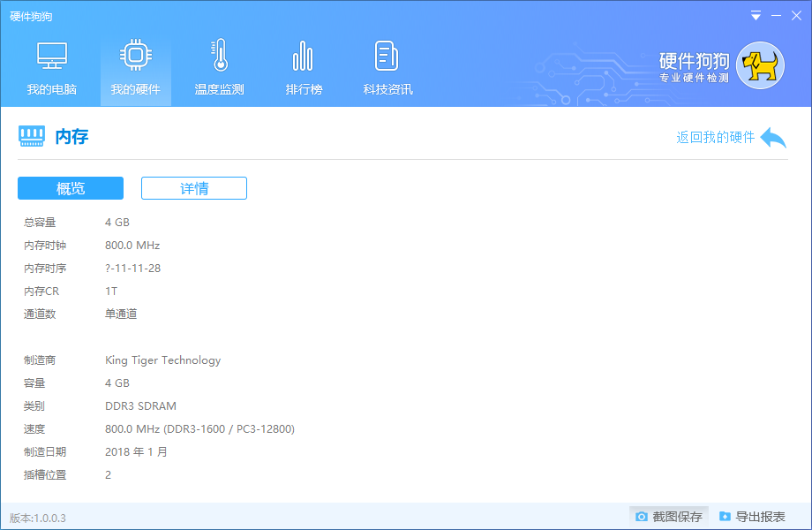Switch to the 详情 tab
This screenshot has height=530, width=812.
click(x=194, y=188)
